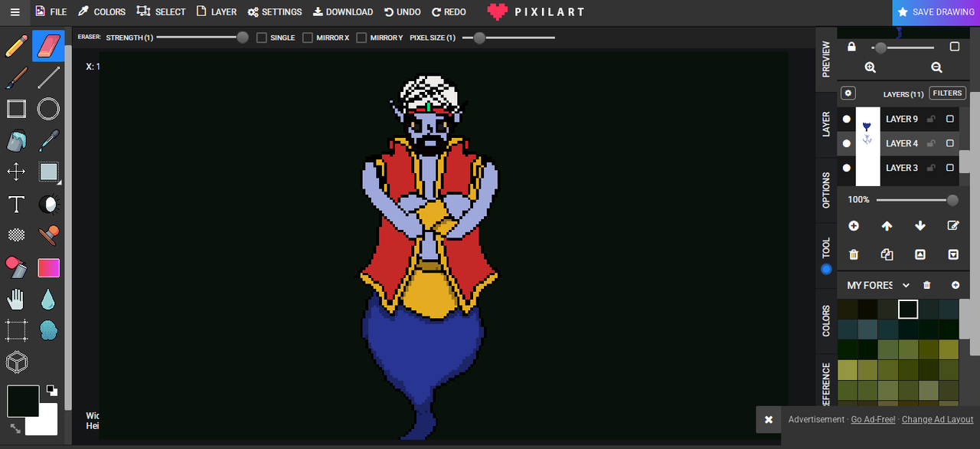Select the Rectangle shape tool

click(x=16, y=109)
